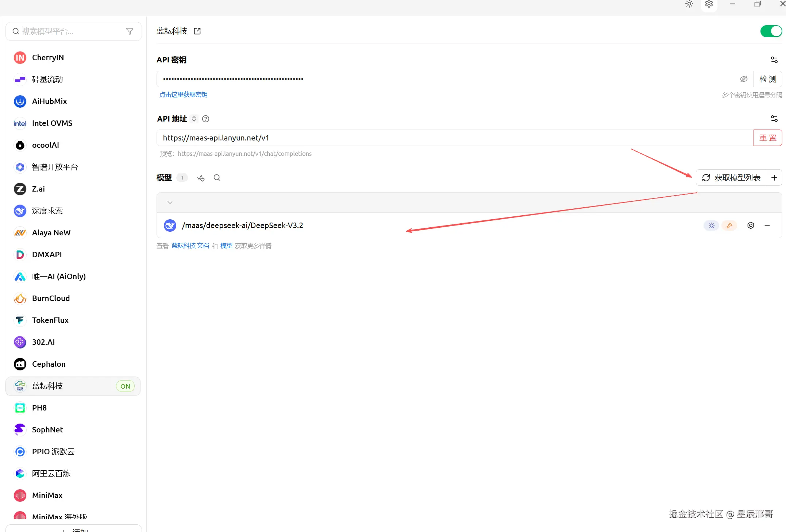Select Intel OVMS provider

(x=73, y=123)
